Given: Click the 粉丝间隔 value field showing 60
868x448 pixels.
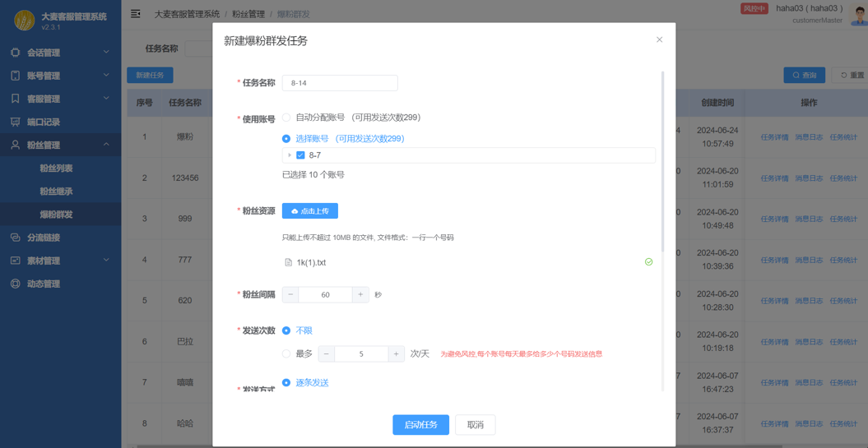Looking at the screenshot, I should point(326,295).
